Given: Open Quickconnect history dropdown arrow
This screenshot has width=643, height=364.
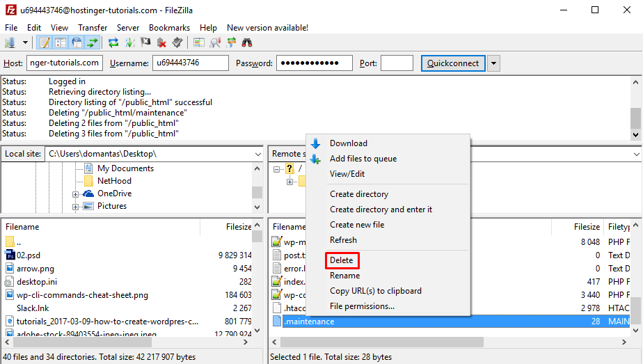Looking at the screenshot, I should coord(493,63).
